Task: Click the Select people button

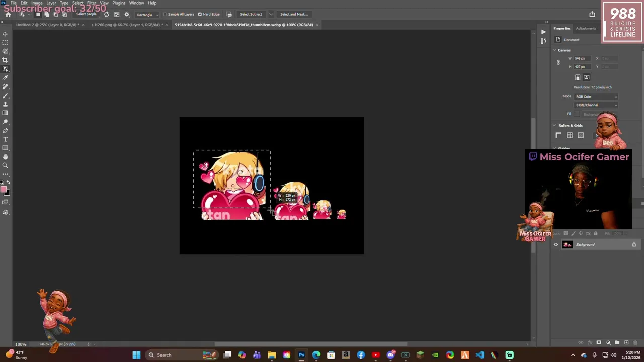Action: [x=87, y=14]
